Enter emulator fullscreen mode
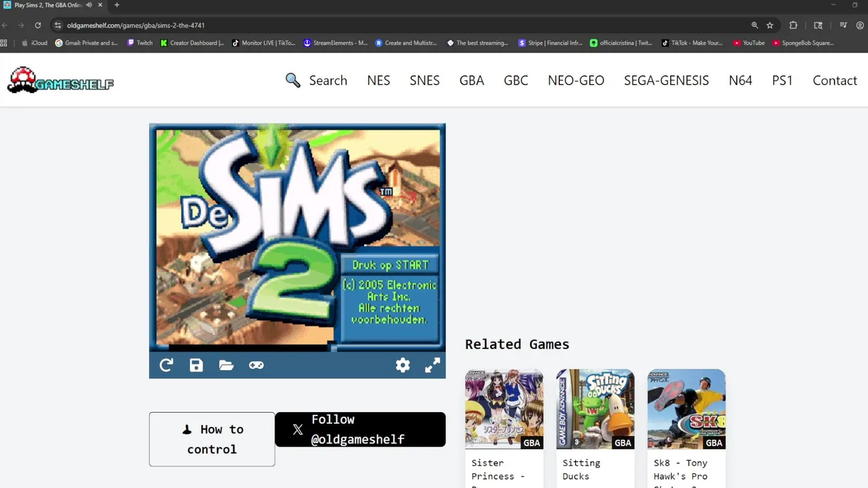The height and width of the screenshot is (488, 868). click(433, 365)
